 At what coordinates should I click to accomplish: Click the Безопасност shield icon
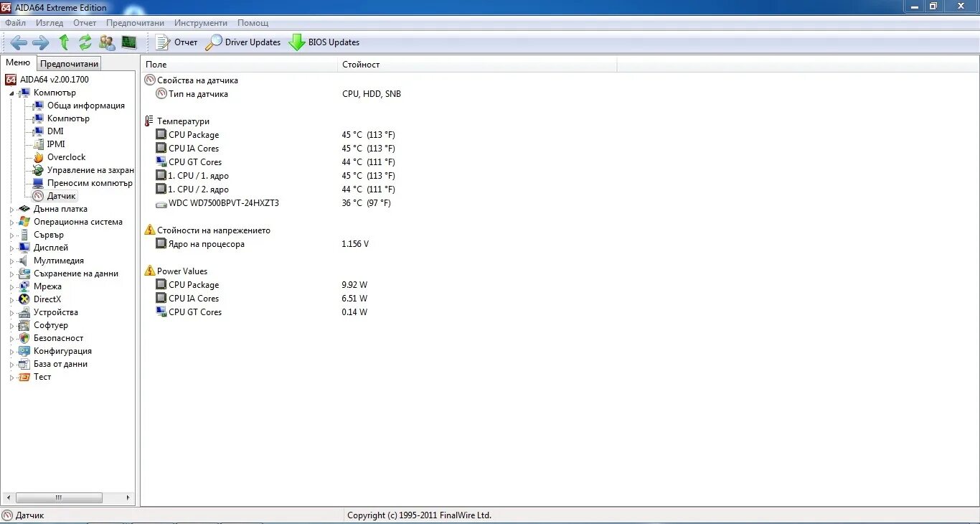(x=24, y=338)
